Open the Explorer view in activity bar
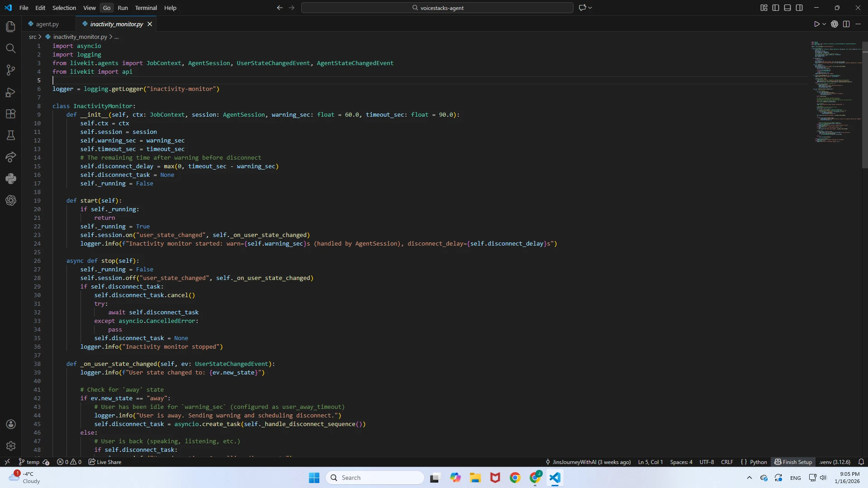868x488 pixels. coord(11,27)
